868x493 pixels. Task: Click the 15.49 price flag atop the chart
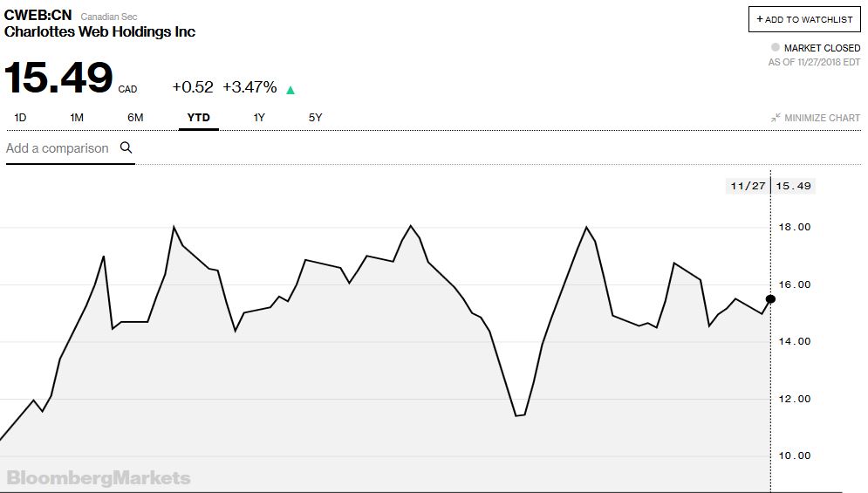(x=793, y=186)
